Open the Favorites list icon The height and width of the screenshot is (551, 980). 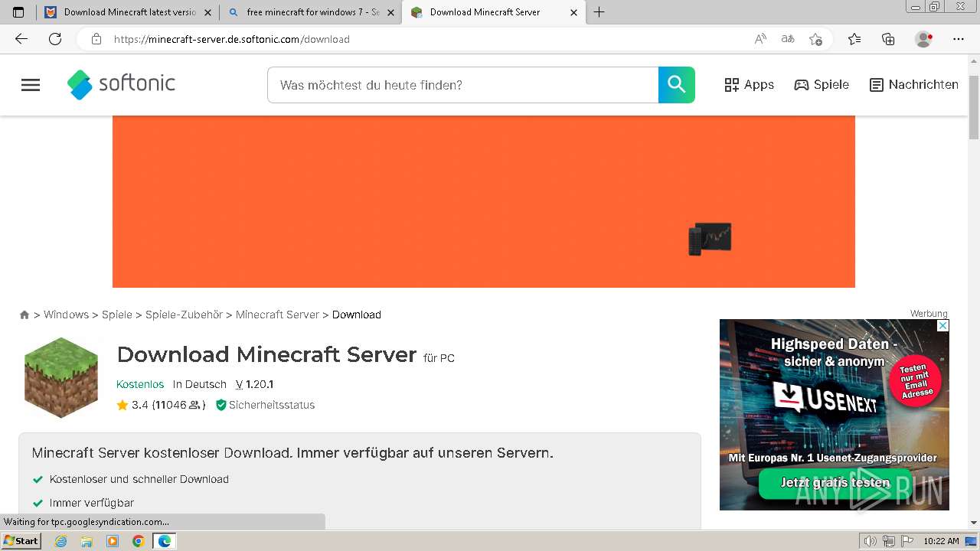854,39
